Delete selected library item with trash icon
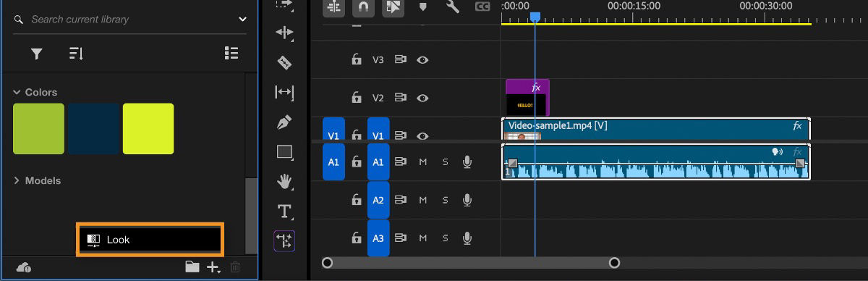868x281 pixels. point(235,267)
